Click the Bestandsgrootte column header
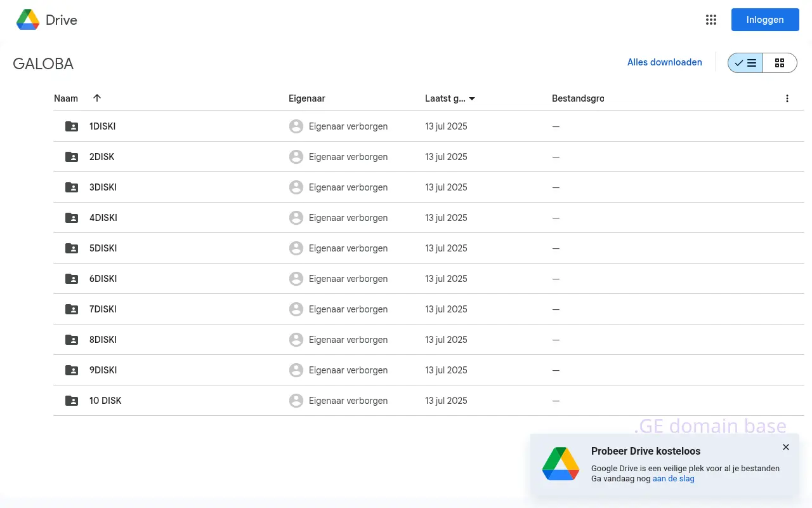 click(x=577, y=98)
